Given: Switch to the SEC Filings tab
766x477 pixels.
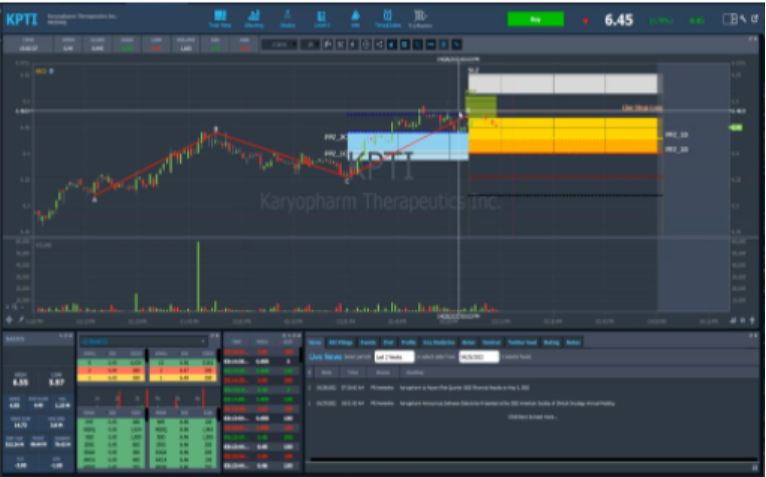Looking at the screenshot, I should pos(340,342).
